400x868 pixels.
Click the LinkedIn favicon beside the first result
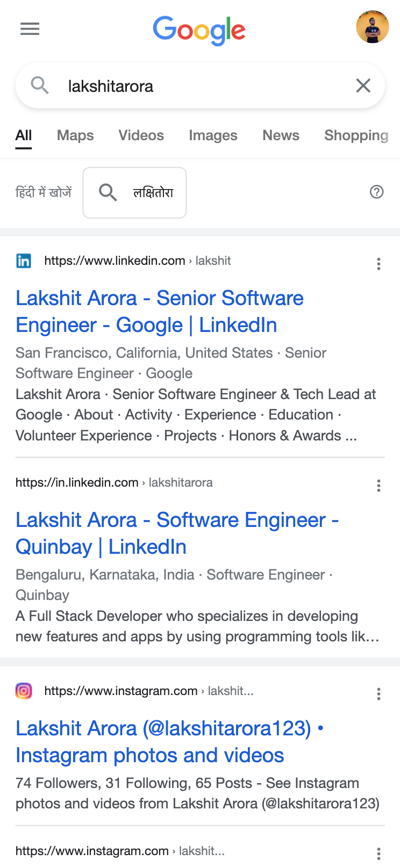pyautogui.click(x=24, y=261)
